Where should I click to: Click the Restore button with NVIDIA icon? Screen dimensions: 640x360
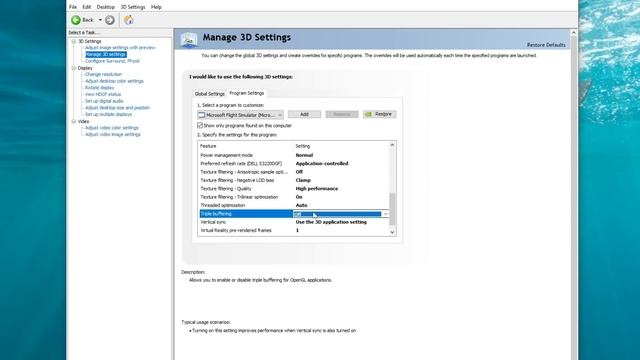(x=380, y=114)
